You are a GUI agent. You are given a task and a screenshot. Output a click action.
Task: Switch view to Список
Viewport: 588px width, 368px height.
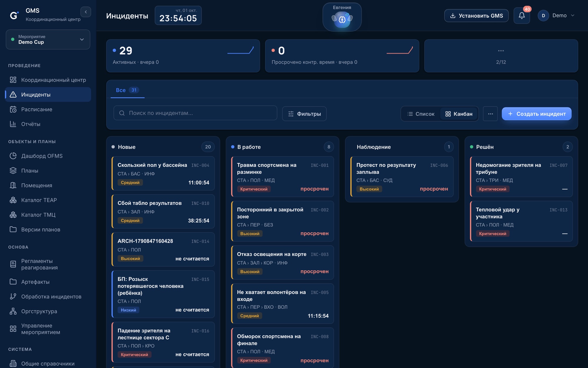point(421,114)
